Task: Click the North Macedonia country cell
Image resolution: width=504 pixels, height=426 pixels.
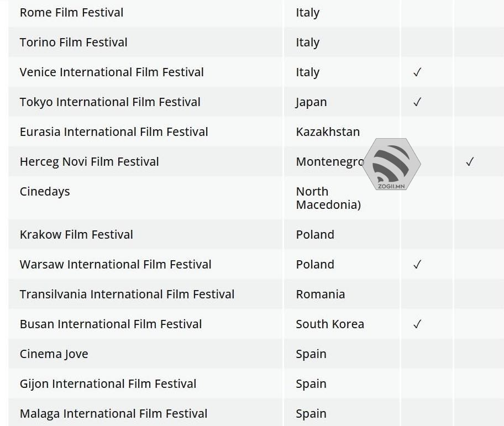Action: coord(328,198)
